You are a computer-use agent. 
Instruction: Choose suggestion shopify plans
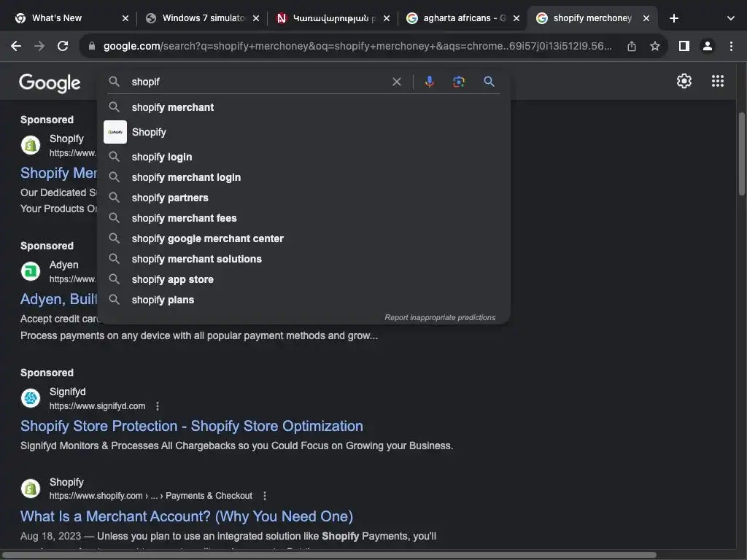click(304, 300)
